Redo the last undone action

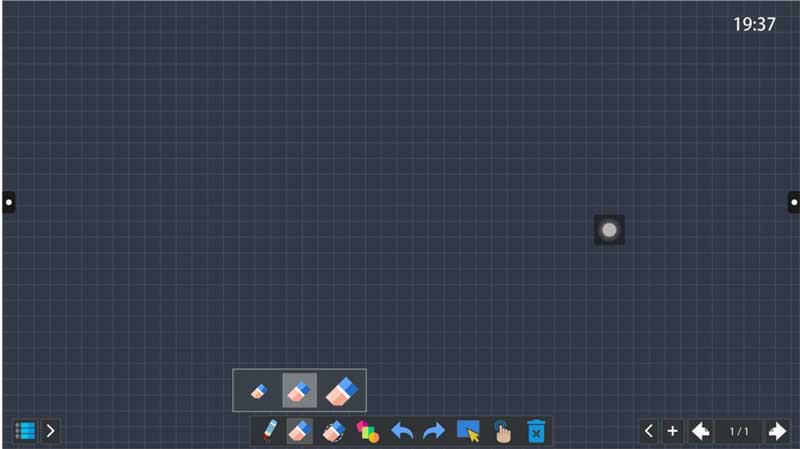coord(434,431)
